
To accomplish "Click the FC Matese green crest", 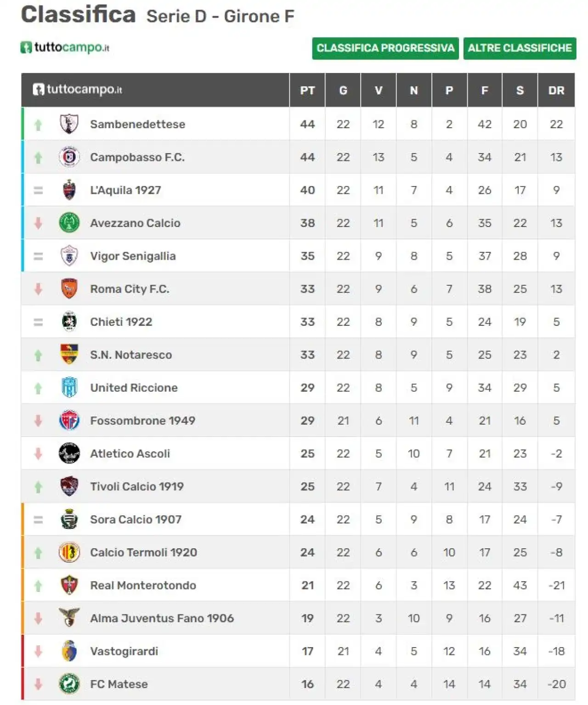I will click(69, 684).
